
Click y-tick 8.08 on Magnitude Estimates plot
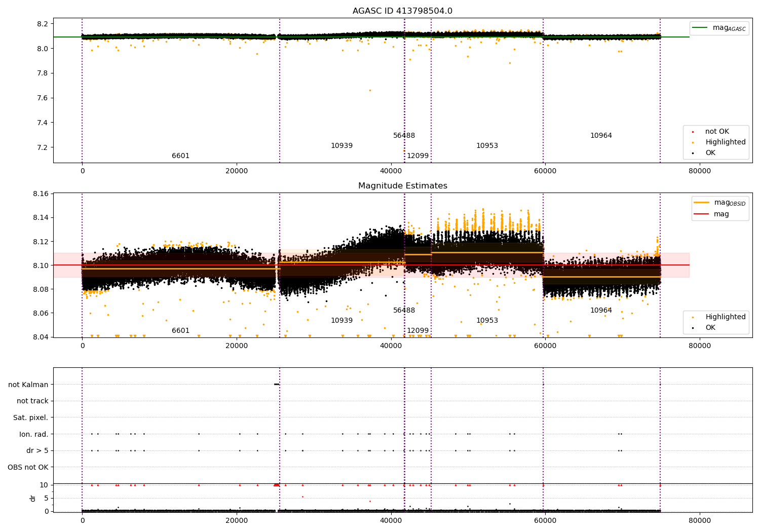[x=40, y=289]
